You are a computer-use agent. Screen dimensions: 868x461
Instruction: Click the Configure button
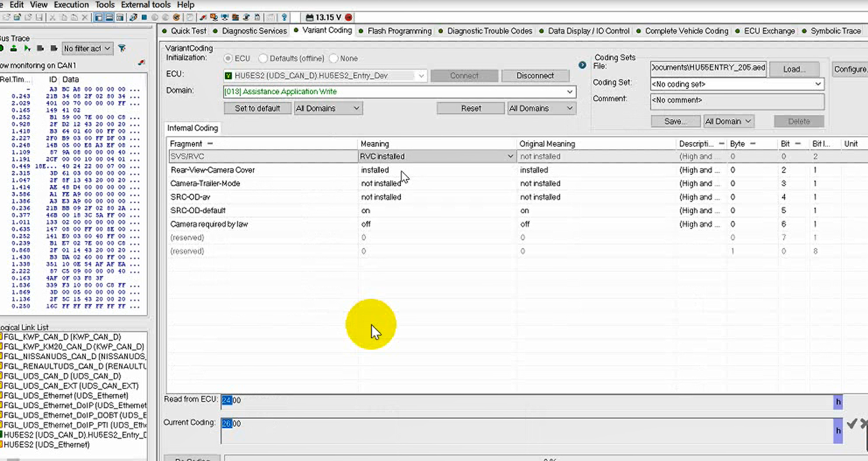click(x=850, y=69)
